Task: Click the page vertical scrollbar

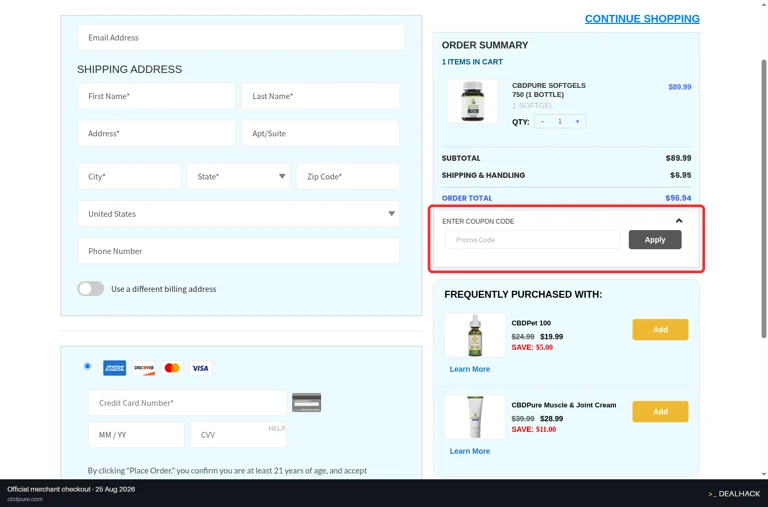Action: pos(764,198)
